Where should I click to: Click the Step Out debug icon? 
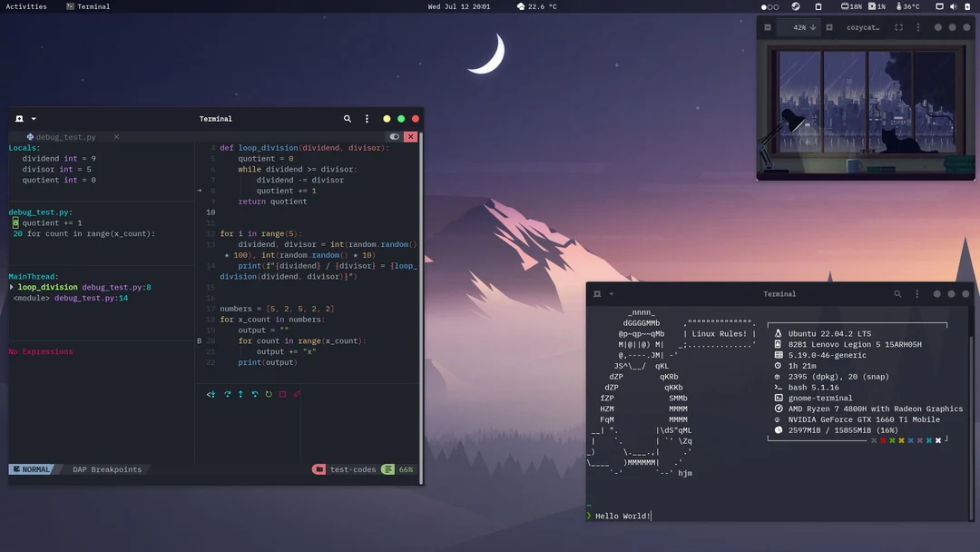[x=240, y=394]
